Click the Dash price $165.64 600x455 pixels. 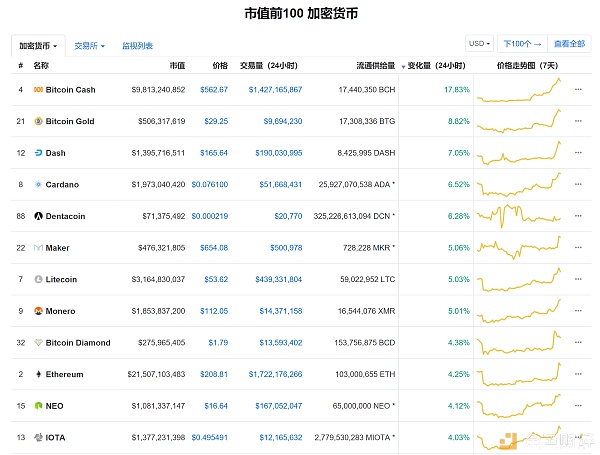214,153
